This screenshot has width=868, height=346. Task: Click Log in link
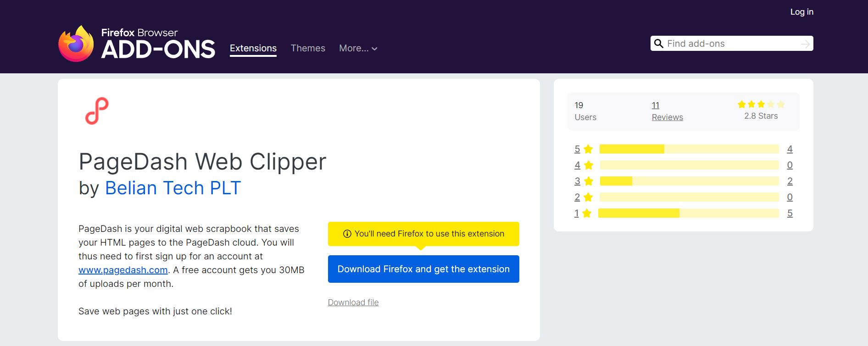click(x=801, y=12)
